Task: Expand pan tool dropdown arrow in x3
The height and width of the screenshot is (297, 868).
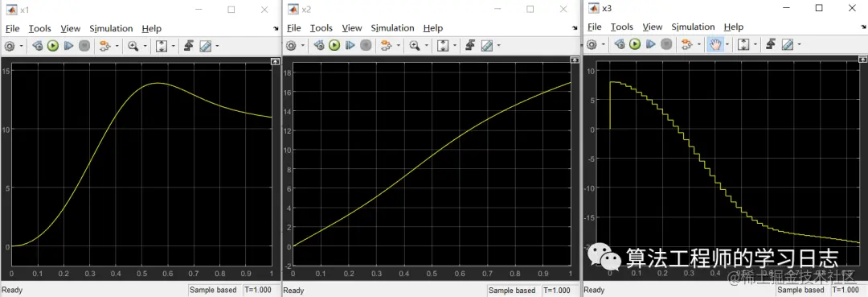Action: click(727, 45)
